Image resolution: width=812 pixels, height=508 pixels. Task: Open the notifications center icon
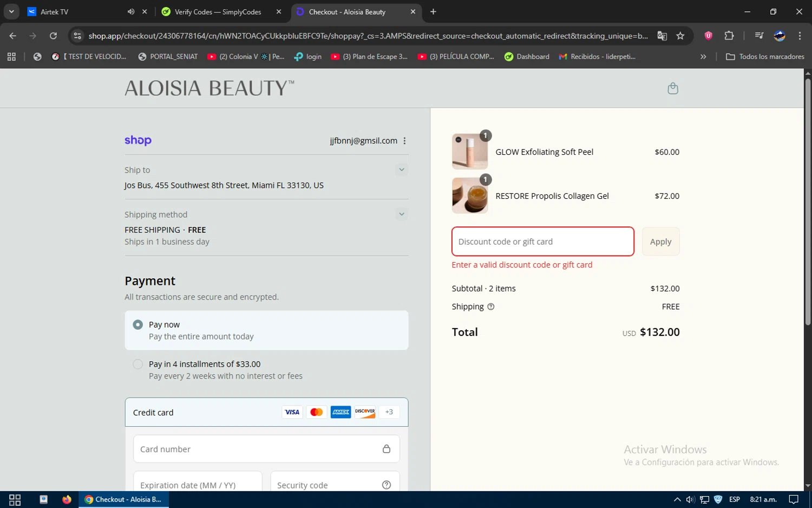tap(794, 499)
